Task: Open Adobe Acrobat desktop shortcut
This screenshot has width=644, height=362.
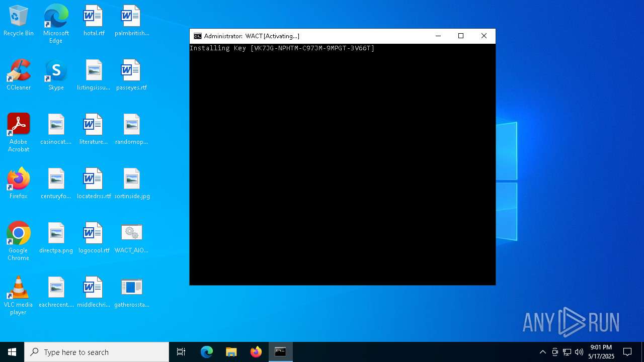Action: point(19,133)
